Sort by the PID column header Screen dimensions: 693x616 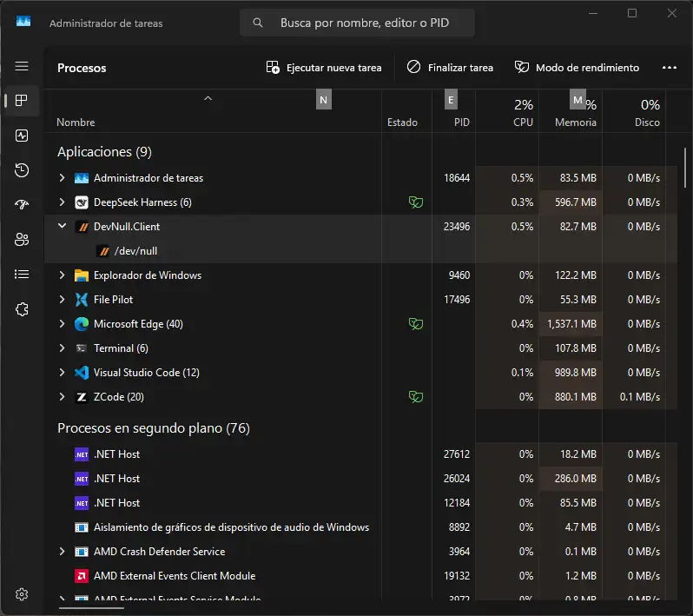454,111
